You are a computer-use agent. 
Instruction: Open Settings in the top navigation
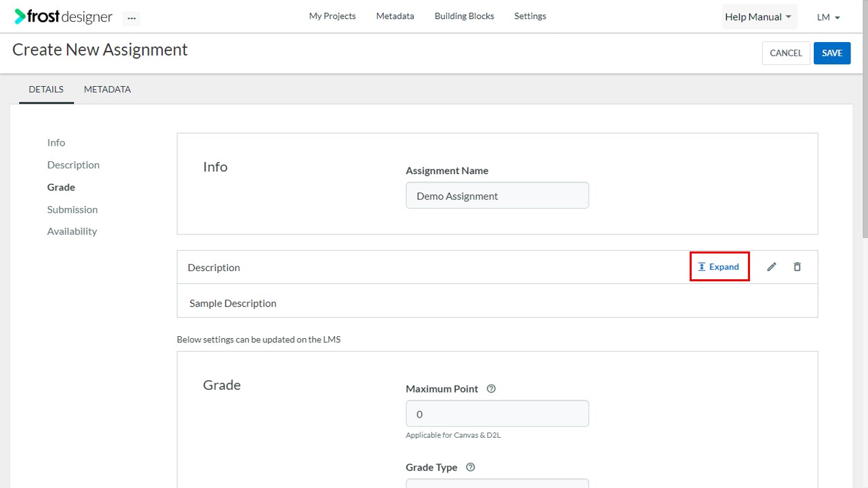[530, 16]
